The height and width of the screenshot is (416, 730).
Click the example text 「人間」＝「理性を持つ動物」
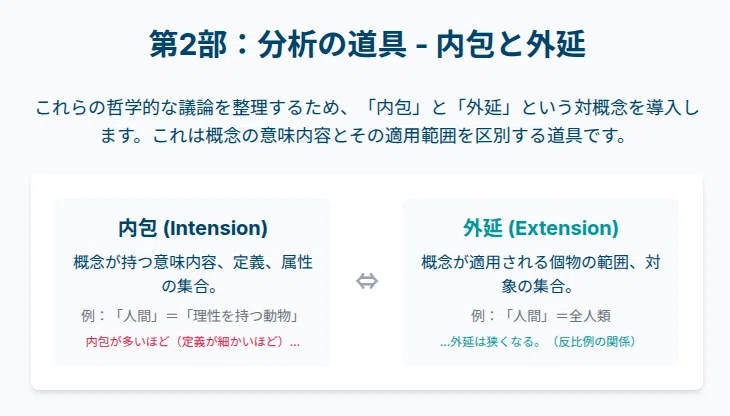tap(207, 316)
